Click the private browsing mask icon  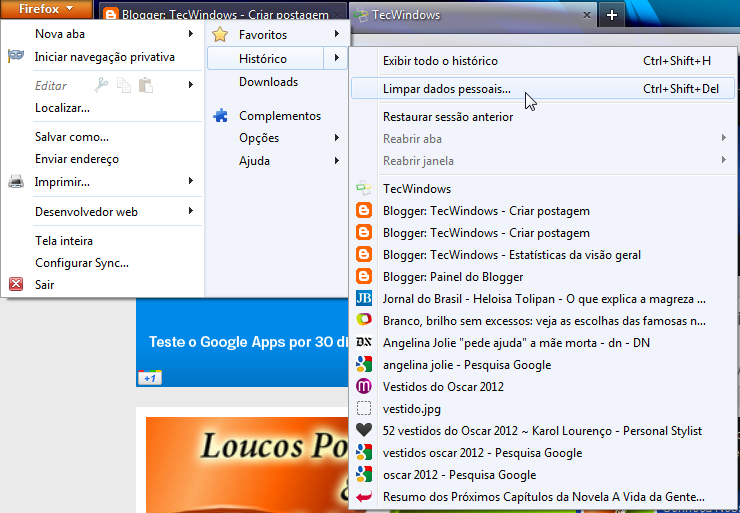pyautogui.click(x=16, y=57)
